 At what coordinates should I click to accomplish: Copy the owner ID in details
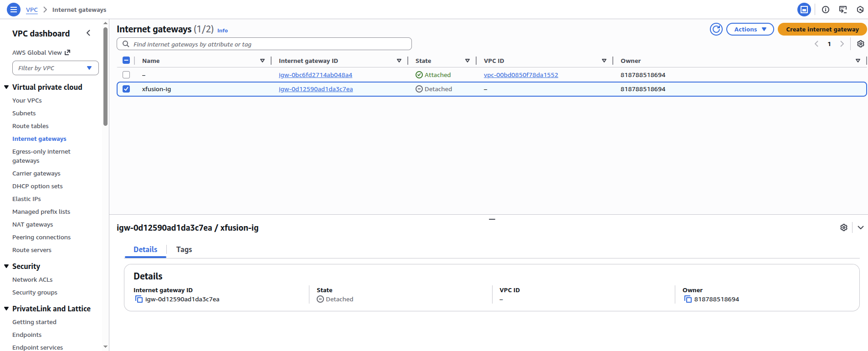pyautogui.click(x=688, y=299)
